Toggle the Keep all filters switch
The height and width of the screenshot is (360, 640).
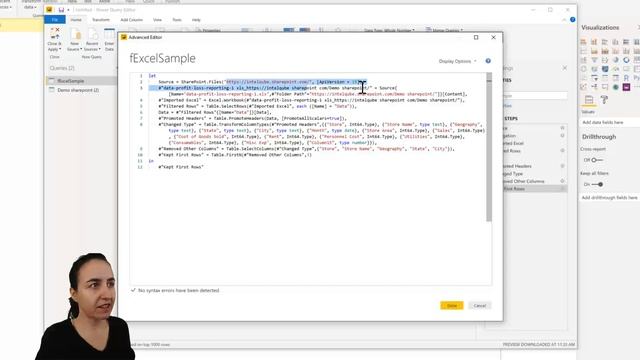(x=597, y=184)
